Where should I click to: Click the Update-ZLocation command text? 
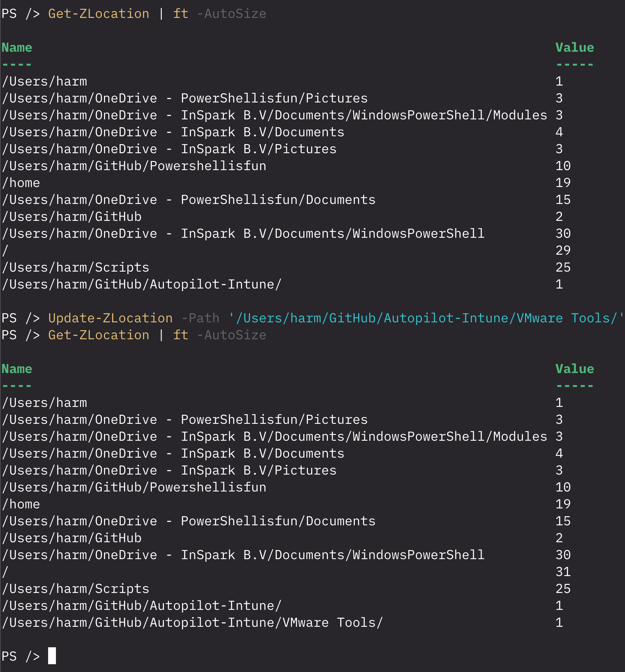[x=110, y=318]
